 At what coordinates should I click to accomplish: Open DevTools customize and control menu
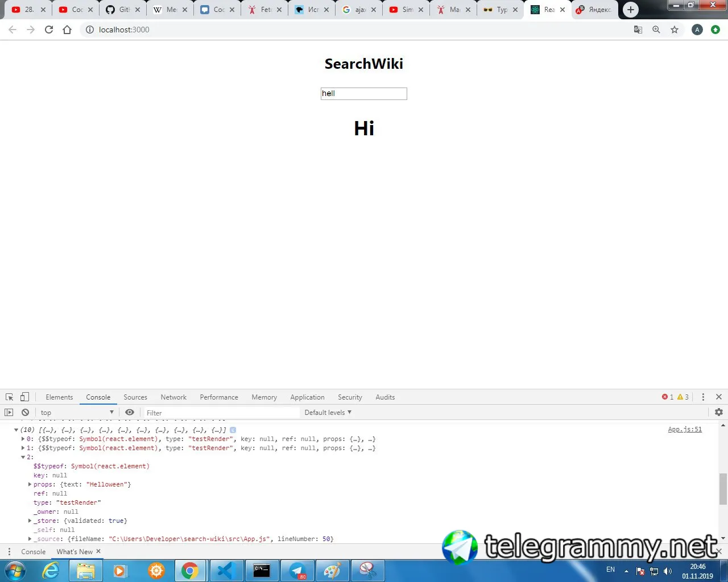click(703, 397)
